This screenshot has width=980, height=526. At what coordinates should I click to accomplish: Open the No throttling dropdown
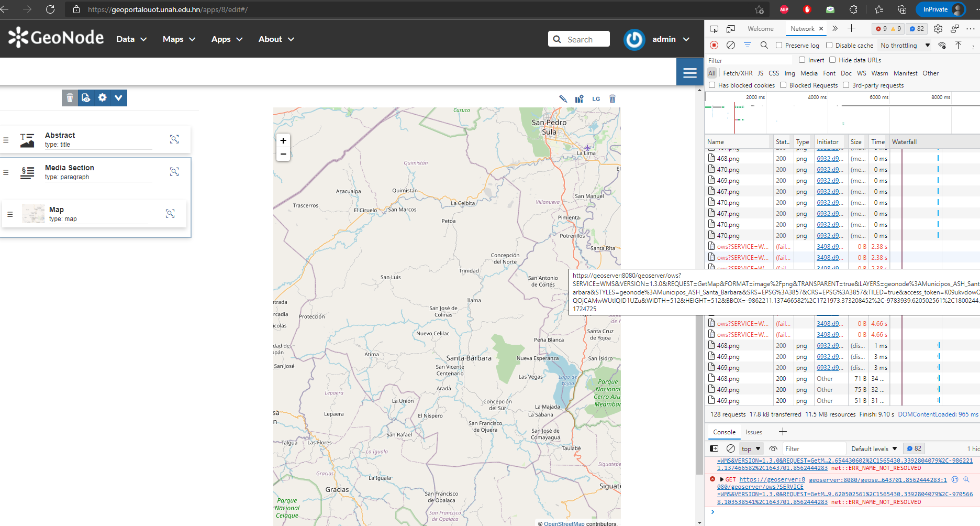click(902, 45)
